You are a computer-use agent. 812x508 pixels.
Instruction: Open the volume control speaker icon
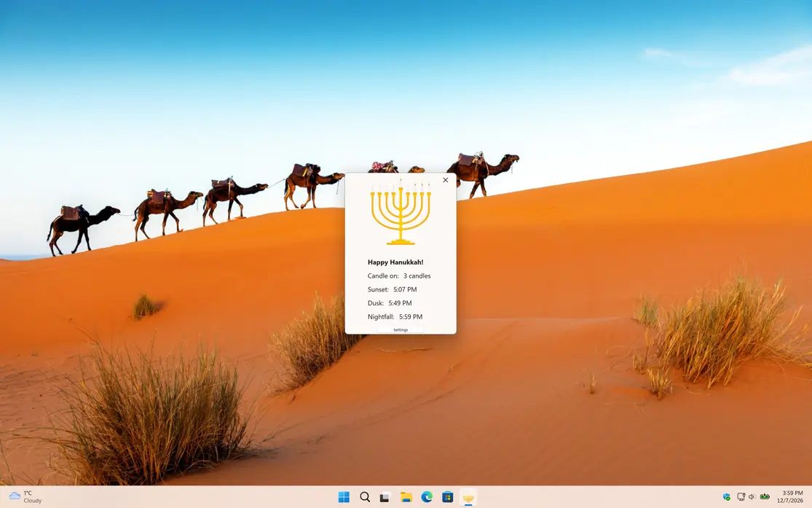(750, 496)
